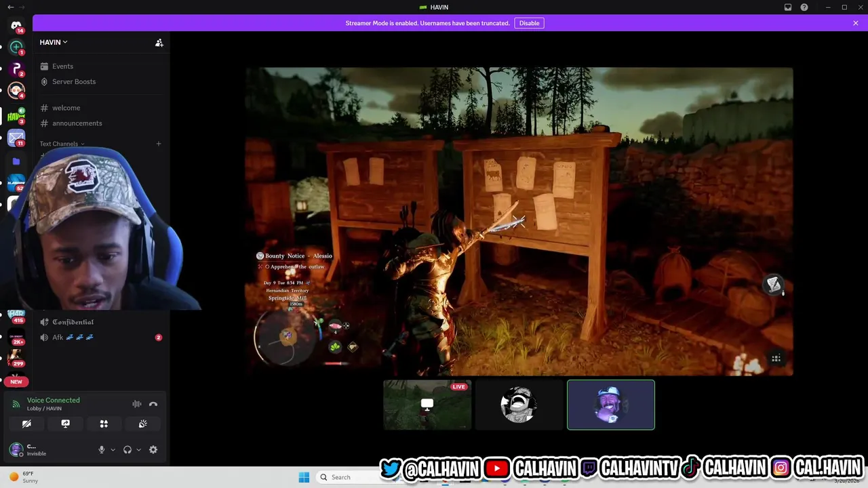Click the back arrow in title bar

(10, 7)
